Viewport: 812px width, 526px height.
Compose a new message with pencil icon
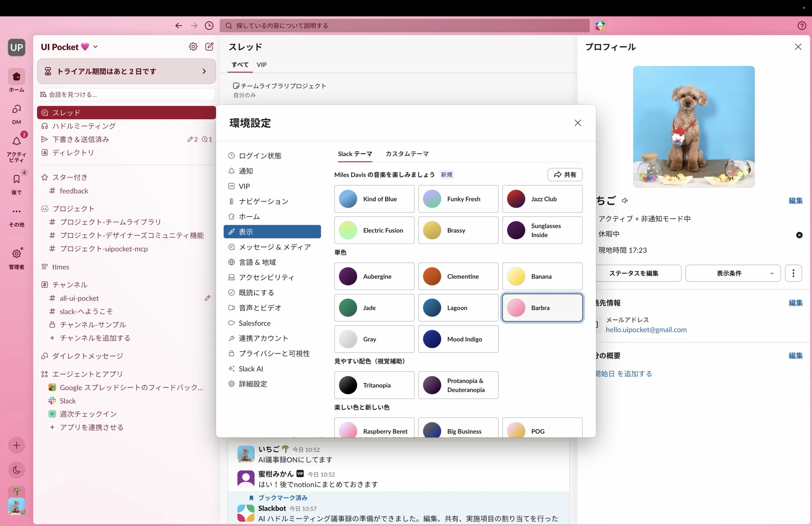209,46
